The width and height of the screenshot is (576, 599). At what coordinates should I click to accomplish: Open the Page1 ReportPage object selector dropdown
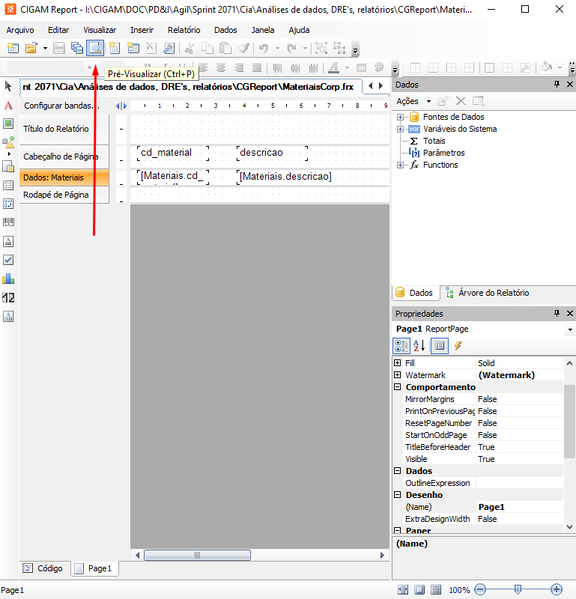(570, 329)
